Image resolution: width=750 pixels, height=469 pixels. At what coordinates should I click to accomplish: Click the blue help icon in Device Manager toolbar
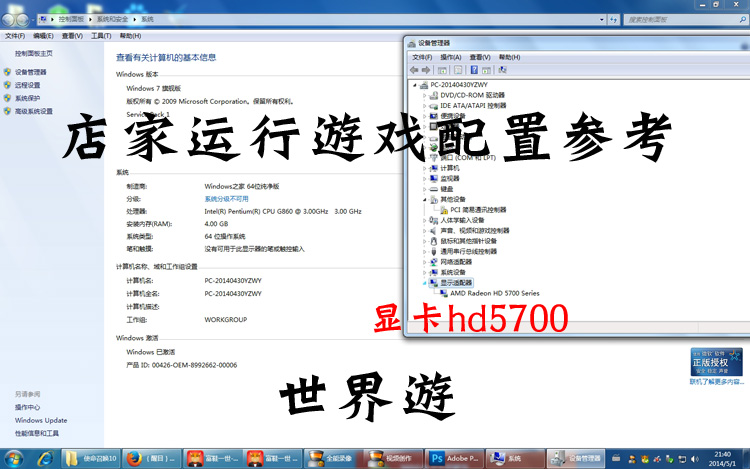coord(474,70)
